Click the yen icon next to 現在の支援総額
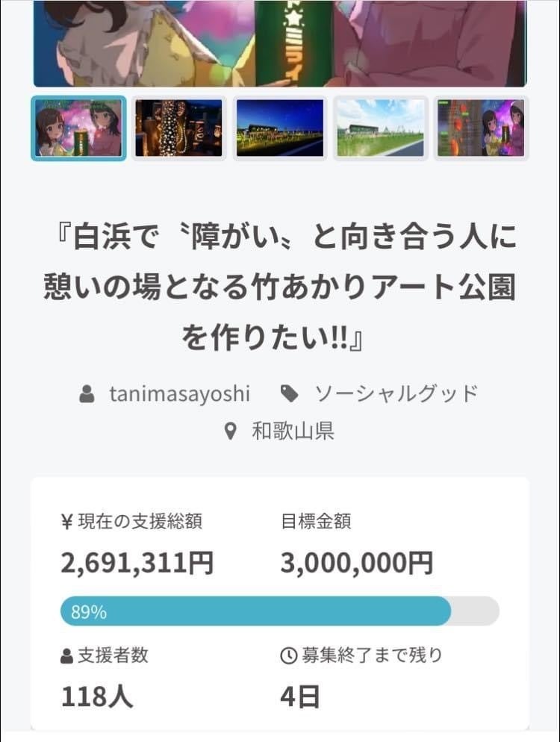560x742 pixels. tap(66, 522)
